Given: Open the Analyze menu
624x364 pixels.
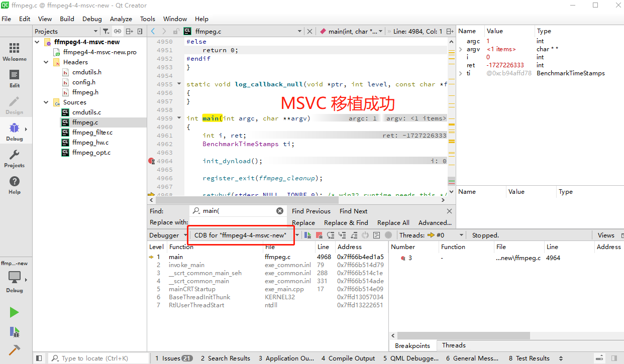Looking at the screenshot, I should (121, 19).
